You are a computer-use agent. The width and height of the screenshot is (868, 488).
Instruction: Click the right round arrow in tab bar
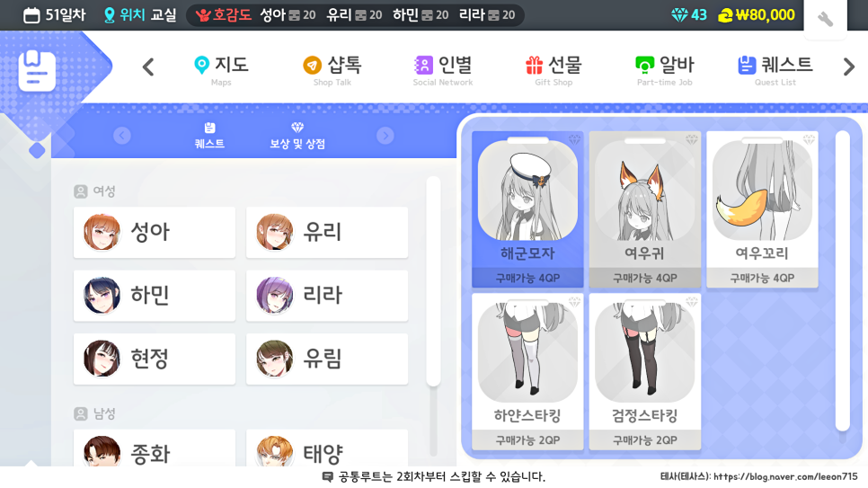point(385,135)
